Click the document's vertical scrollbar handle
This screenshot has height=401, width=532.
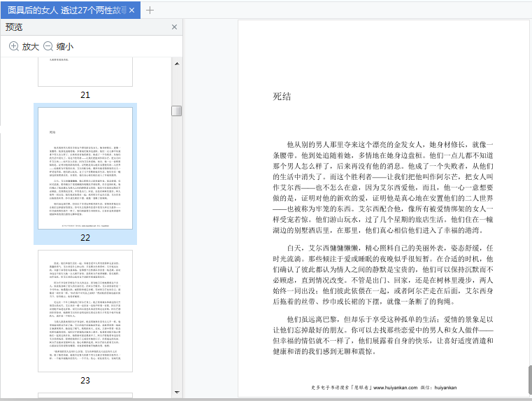(530, 380)
